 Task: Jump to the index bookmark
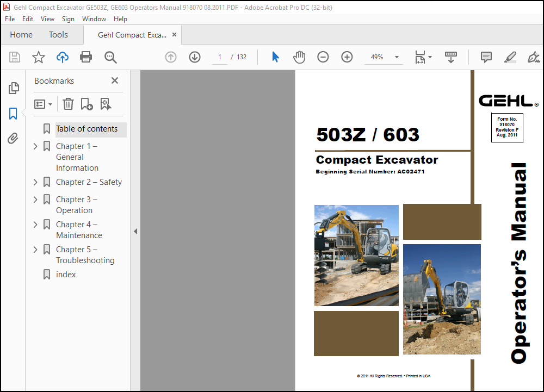(66, 275)
